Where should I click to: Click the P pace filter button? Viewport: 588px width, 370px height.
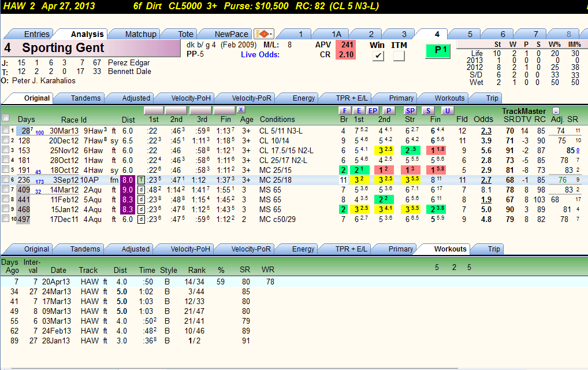(x=389, y=110)
